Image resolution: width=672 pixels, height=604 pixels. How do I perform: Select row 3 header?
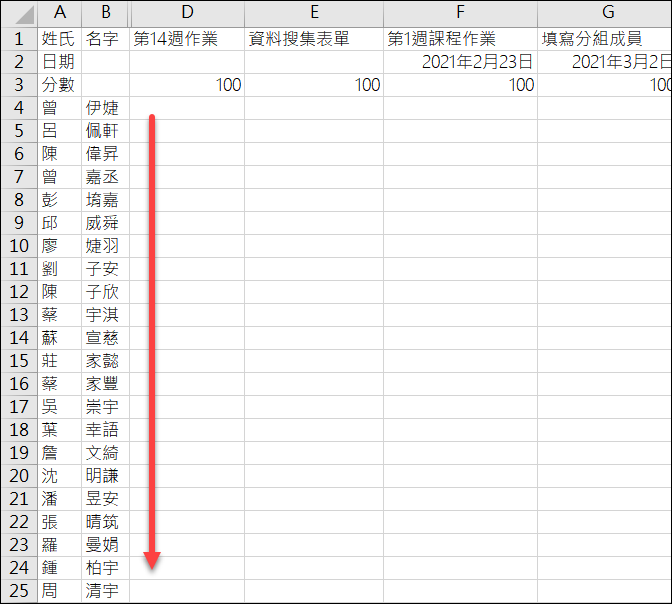pyautogui.click(x=19, y=85)
